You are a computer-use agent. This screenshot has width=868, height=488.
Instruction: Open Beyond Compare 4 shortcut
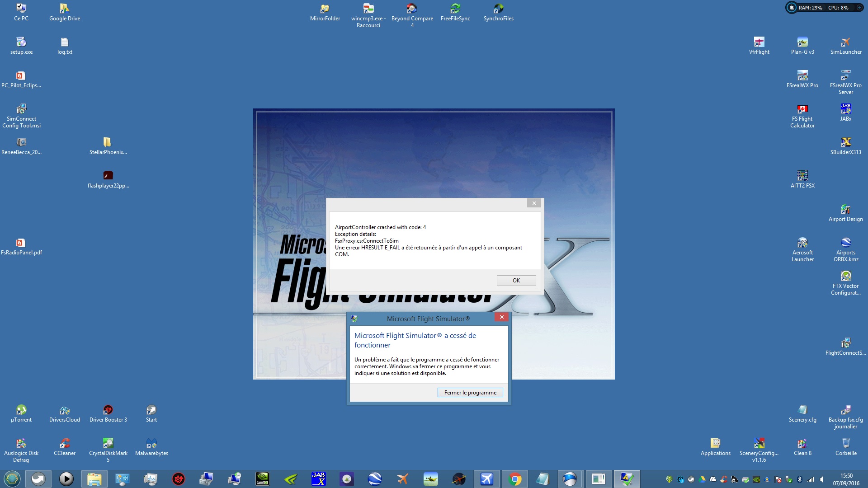[412, 15]
